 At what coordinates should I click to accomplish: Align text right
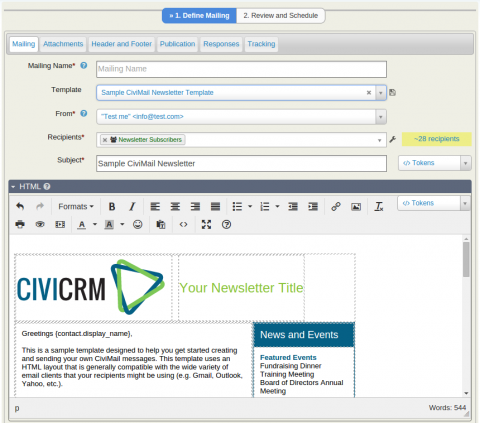[x=195, y=207]
